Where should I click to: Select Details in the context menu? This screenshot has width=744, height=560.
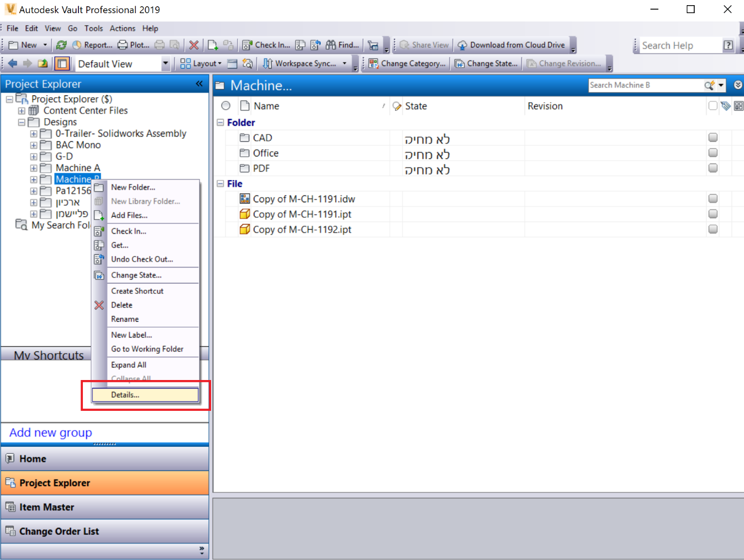(x=145, y=395)
